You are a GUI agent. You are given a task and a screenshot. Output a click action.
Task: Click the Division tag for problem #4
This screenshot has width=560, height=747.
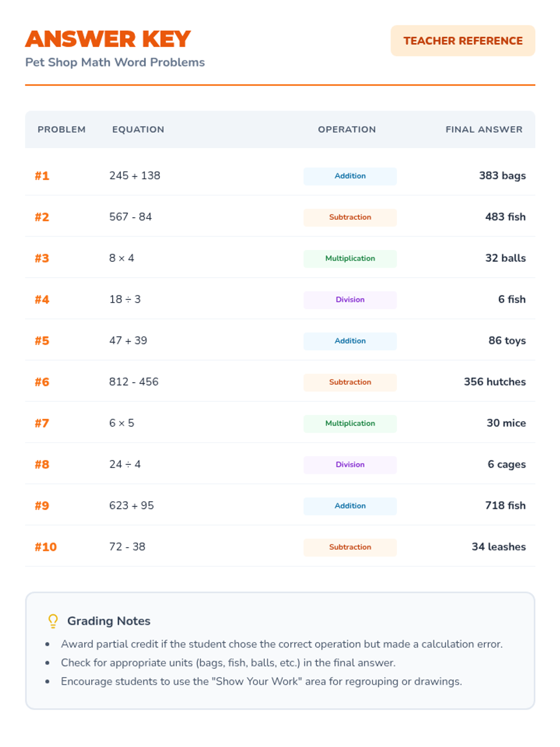click(x=350, y=300)
